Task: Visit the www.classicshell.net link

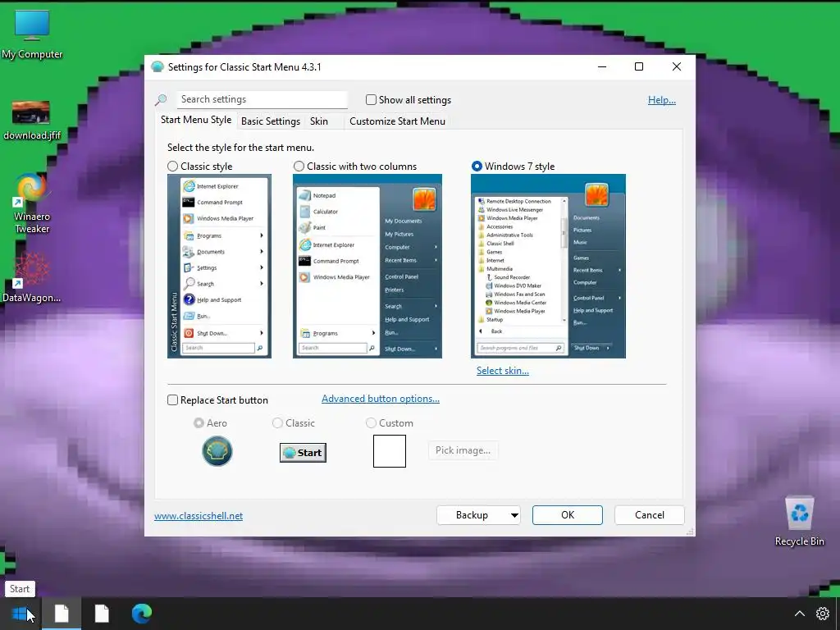Action: tap(199, 516)
